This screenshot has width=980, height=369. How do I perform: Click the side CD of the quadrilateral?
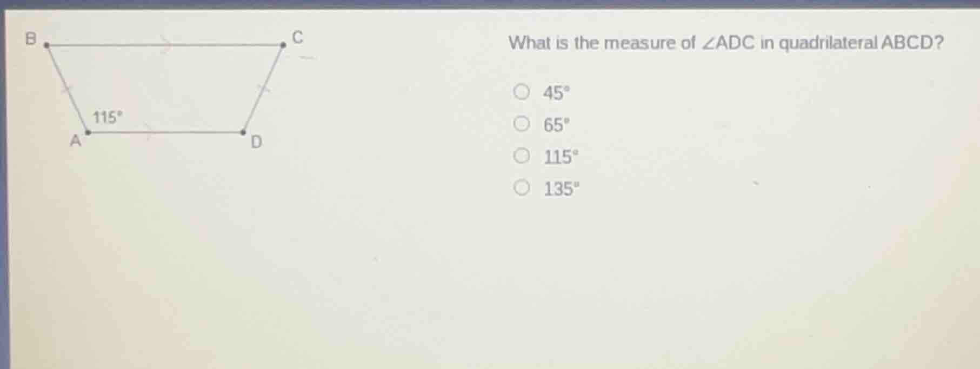[263, 89]
